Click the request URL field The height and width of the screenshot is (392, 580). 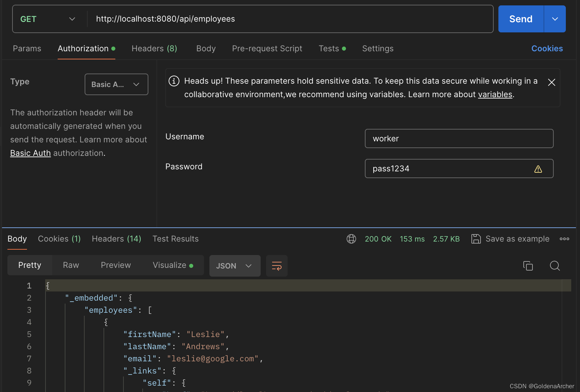[x=290, y=19]
